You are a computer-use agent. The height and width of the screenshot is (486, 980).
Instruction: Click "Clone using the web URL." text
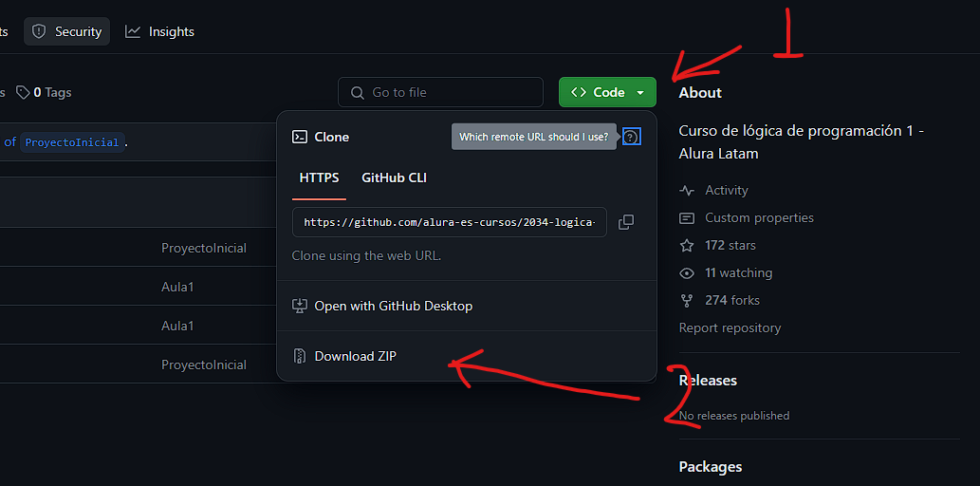366,256
